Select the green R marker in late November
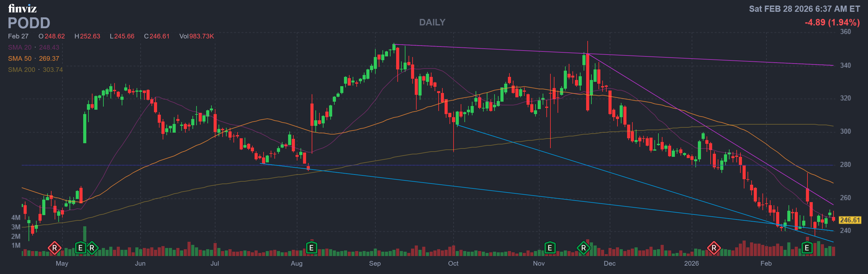Viewport: 868px width, 274px height. click(x=583, y=248)
